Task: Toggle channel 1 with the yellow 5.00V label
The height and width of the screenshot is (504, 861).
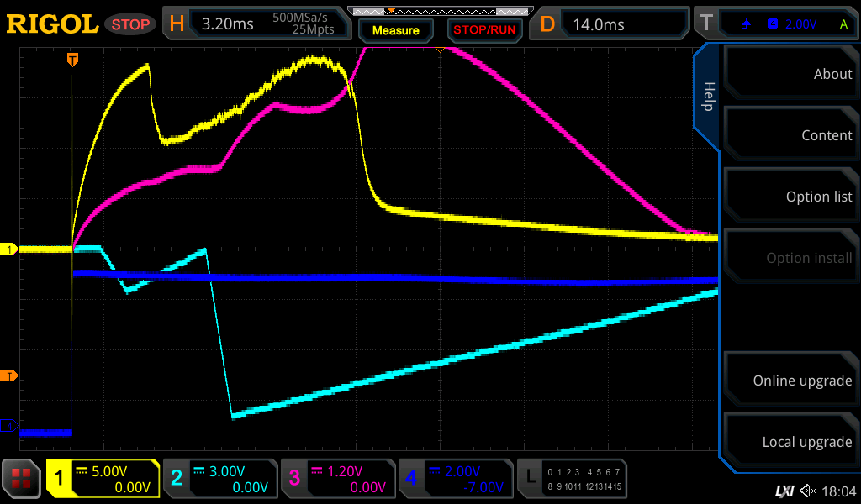Action: pyautogui.click(x=103, y=479)
